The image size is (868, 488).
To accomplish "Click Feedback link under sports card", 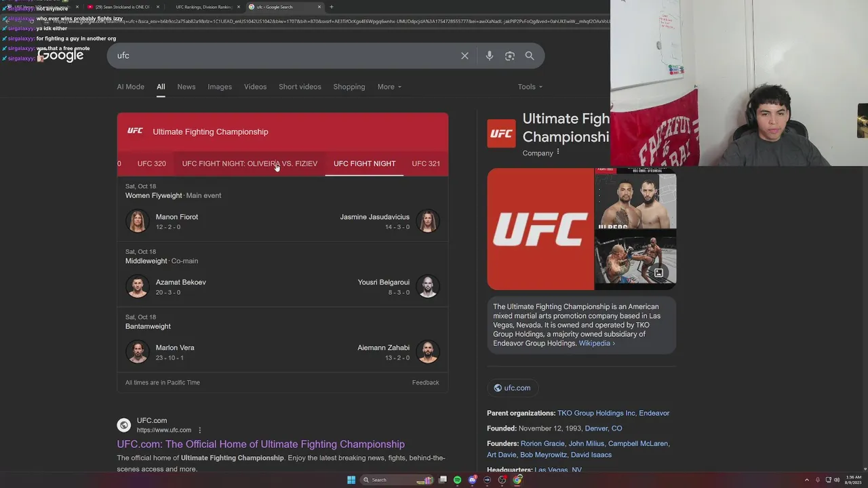I will [x=425, y=382].
